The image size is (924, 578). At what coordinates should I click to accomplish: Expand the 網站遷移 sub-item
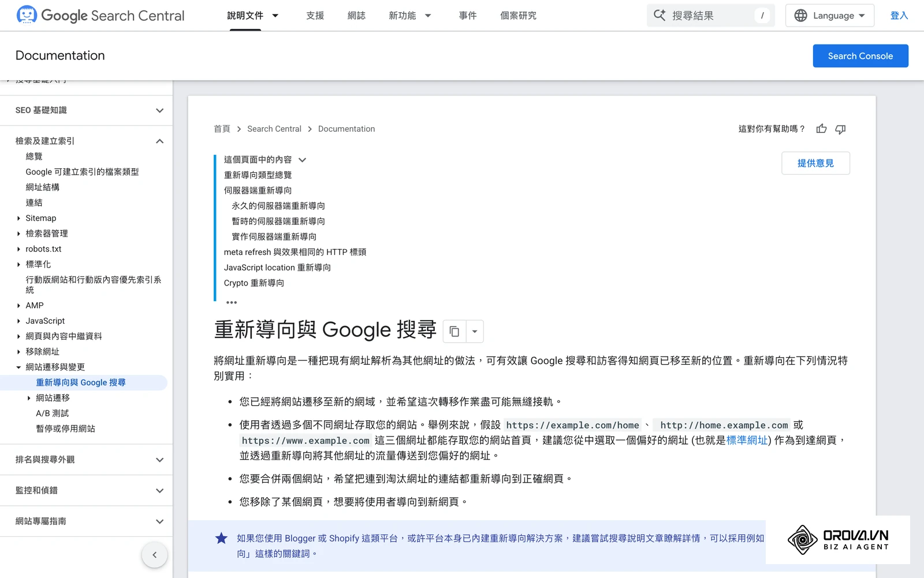pos(29,398)
